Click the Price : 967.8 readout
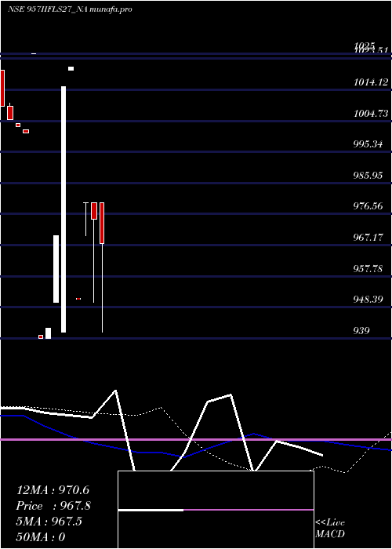Screen dimensions: 392x549 (53, 506)
